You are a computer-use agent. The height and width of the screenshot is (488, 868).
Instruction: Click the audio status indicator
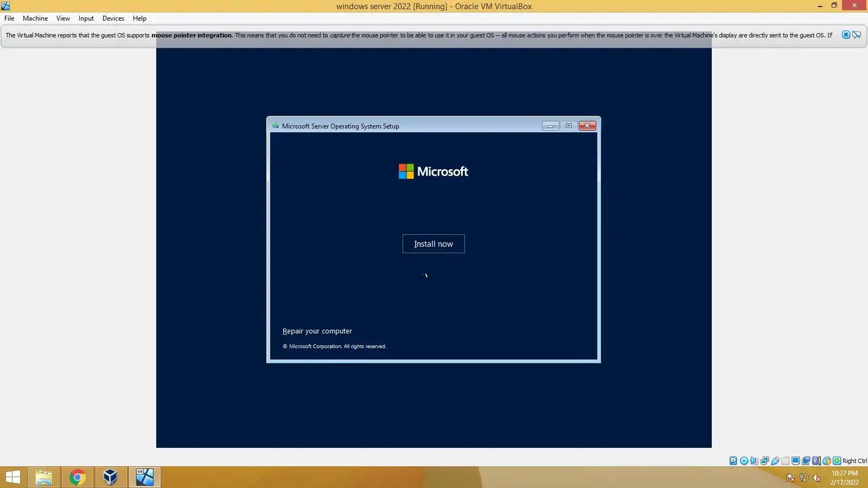pos(754,461)
